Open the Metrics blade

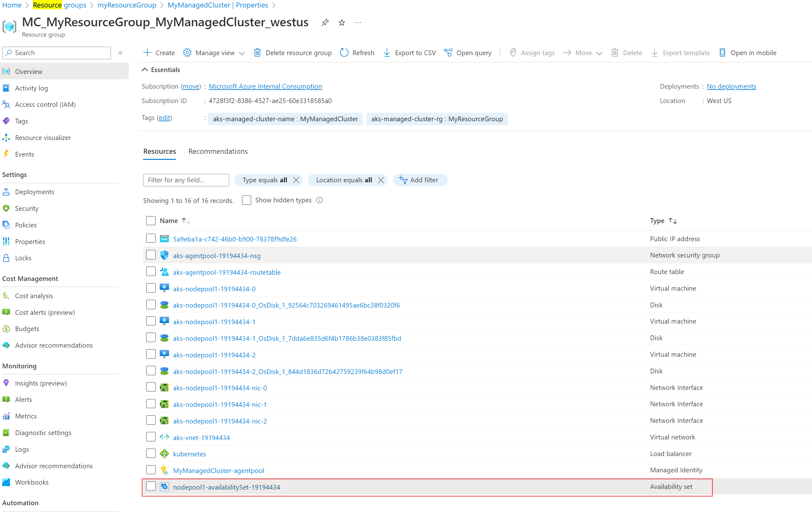point(26,416)
